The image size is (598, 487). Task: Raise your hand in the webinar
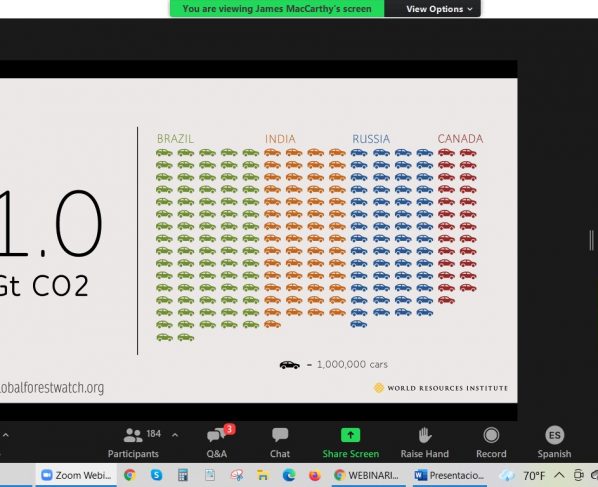point(424,442)
